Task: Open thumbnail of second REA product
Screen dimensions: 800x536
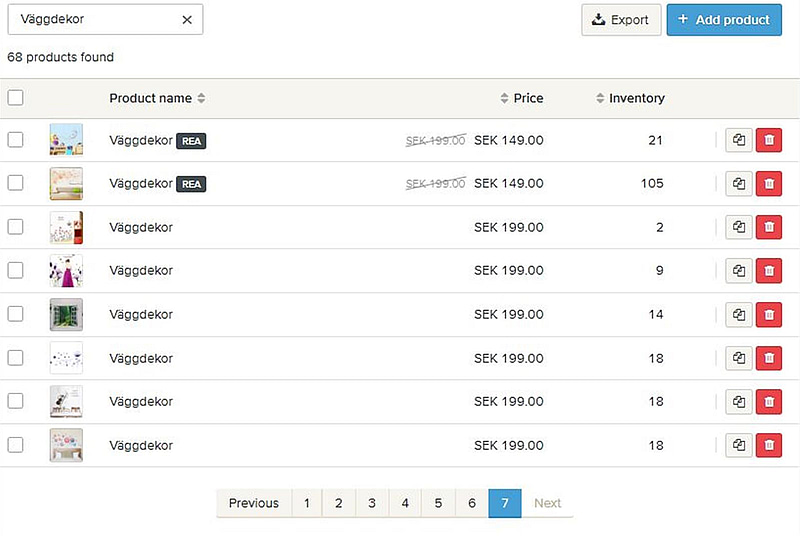Action: click(66, 184)
